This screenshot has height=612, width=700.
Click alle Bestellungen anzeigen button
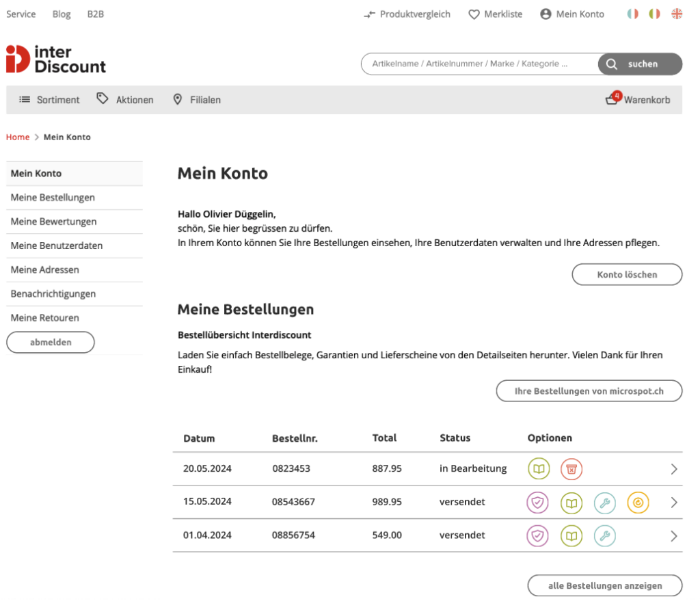coord(605,585)
